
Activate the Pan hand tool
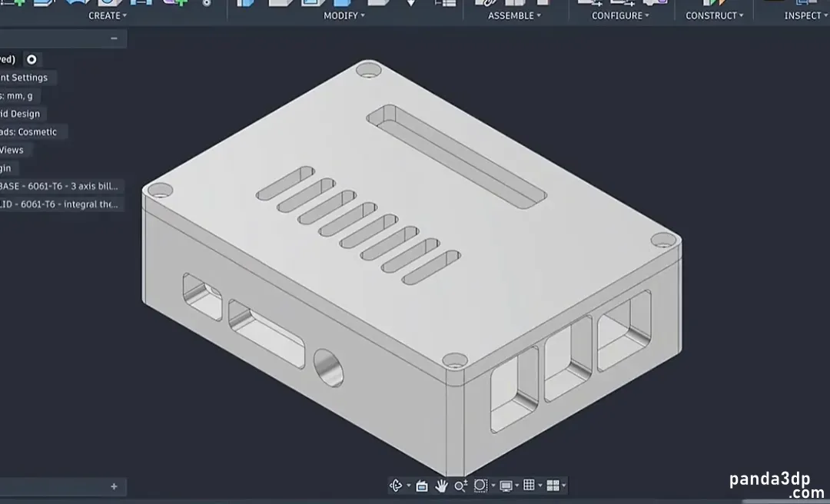point(441,486)
